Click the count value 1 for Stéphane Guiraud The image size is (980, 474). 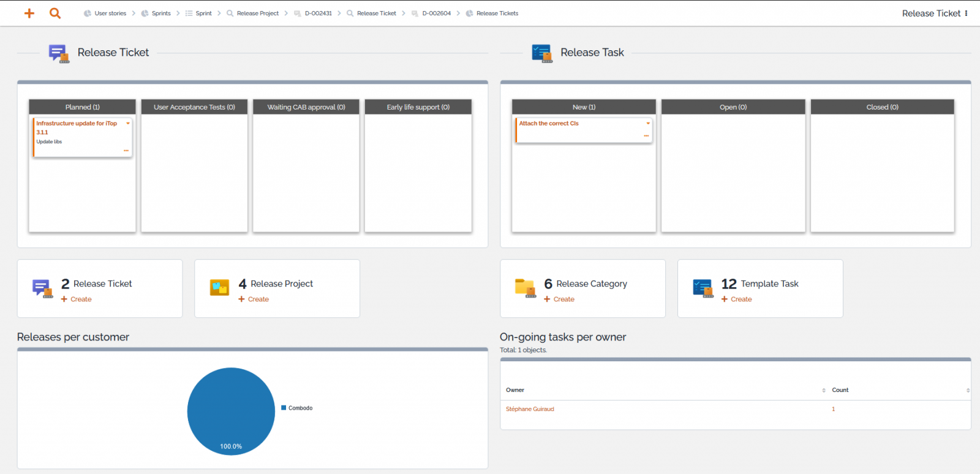[x=833, y=409]
